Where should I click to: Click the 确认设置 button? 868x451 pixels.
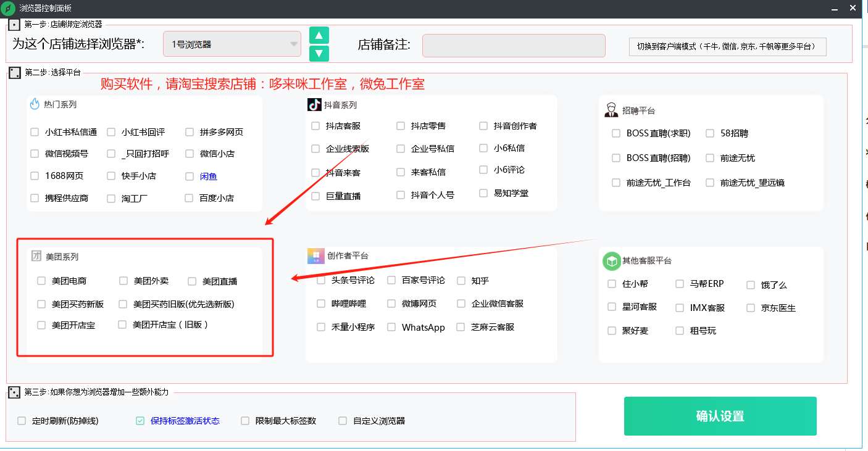coord(720,416)
